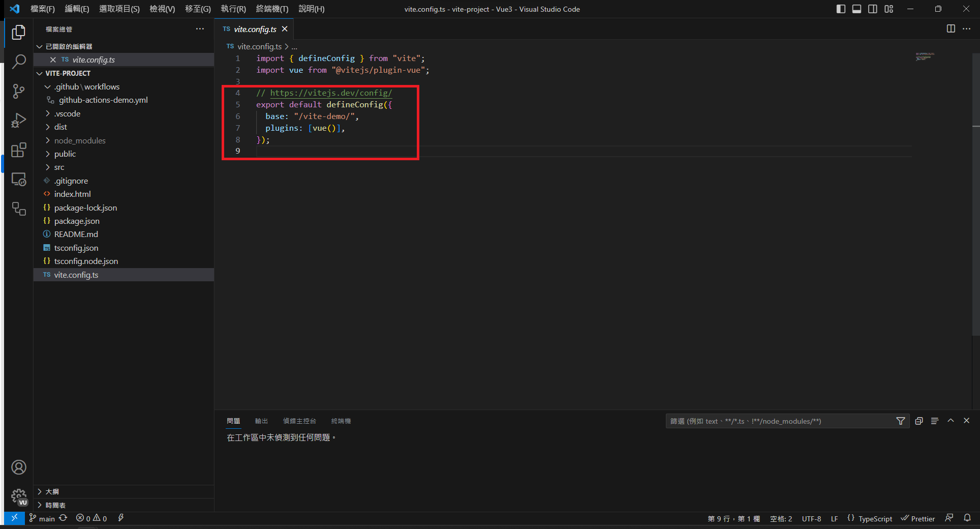Expand the Timeline section at sidebar bottom
Screen dimensions: 980x529
point(124,506)
